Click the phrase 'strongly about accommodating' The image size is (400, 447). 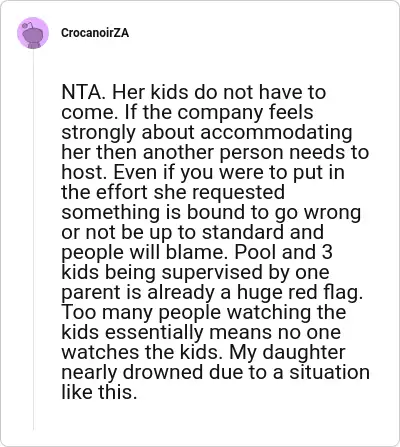point(207,132)
